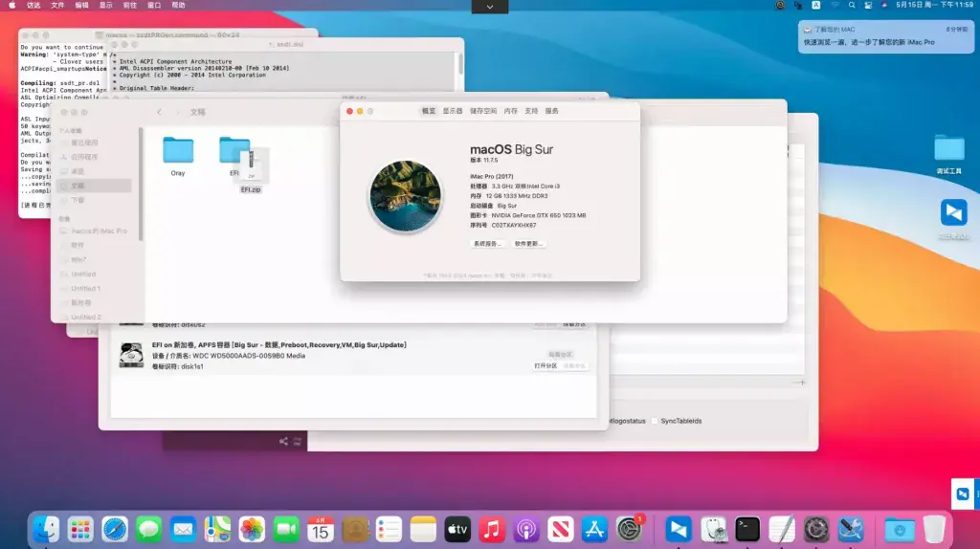The image size is (980, 549).
Task: Open Spotlight search in the menu bar
Action: pyautogui.click(x=851, y=5)
